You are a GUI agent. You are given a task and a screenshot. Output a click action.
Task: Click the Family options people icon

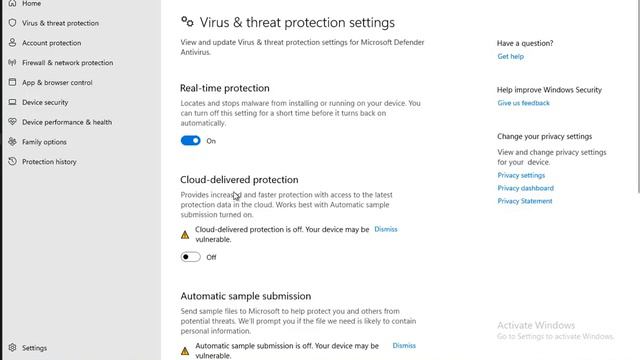coord(12,142)
